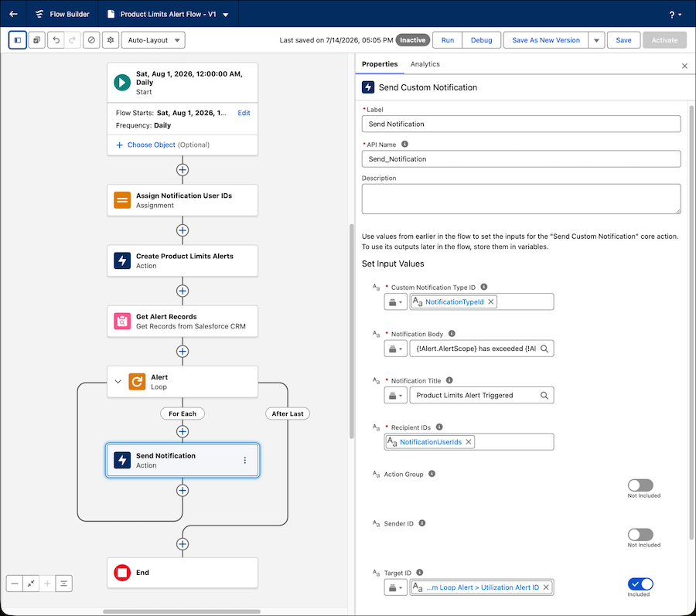696x616 pixels.
Task: Open the Save As New Version arrow menu
Action: pyautogui.click(x=596, y=40)
